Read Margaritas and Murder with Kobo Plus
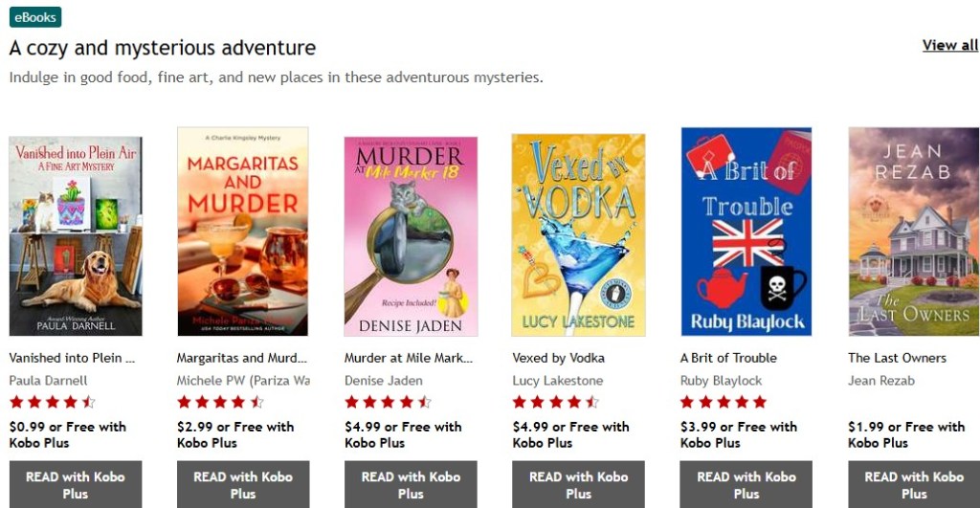 click(243, 484)
